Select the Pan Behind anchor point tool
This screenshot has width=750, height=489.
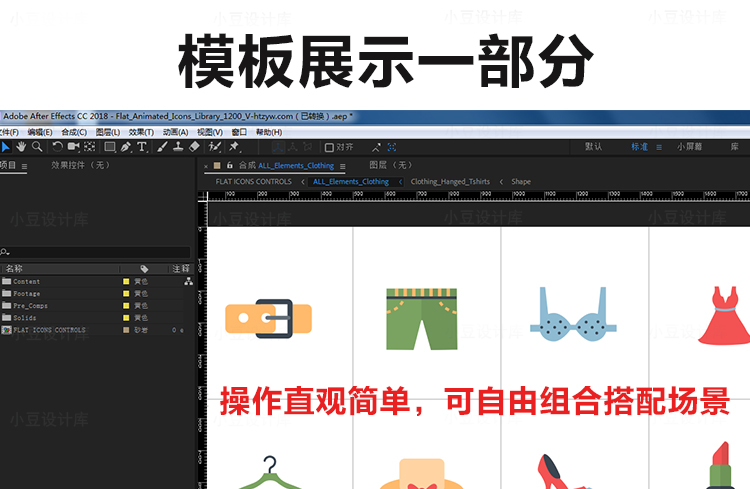click(89, 147)
